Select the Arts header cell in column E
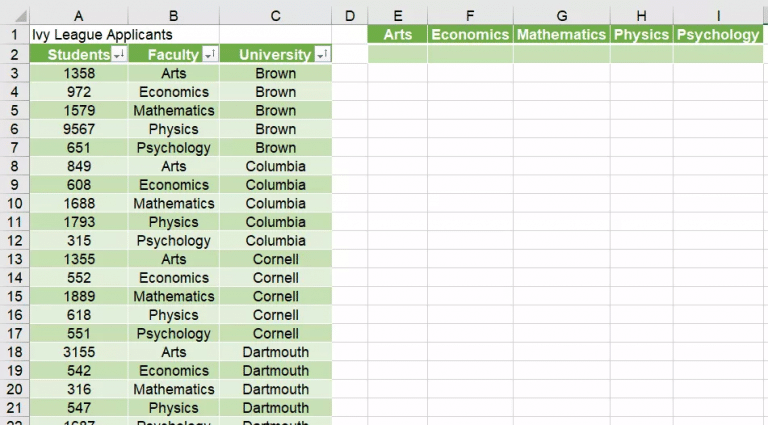 398,35
